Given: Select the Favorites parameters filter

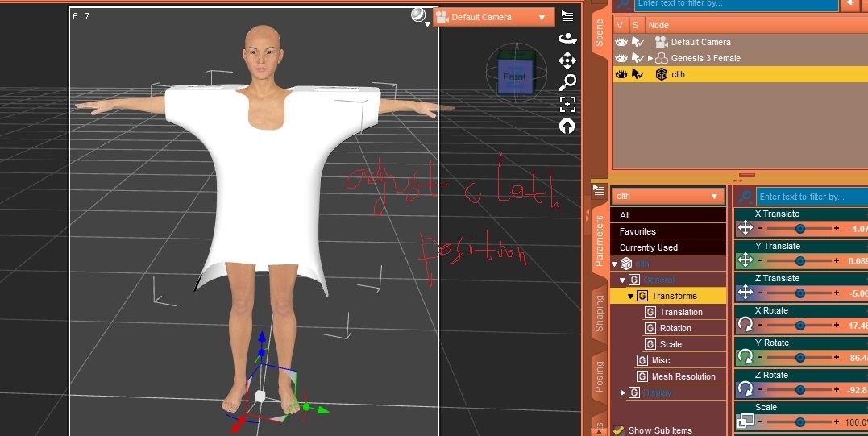Looking at the screenshot, I should (668, 231).
